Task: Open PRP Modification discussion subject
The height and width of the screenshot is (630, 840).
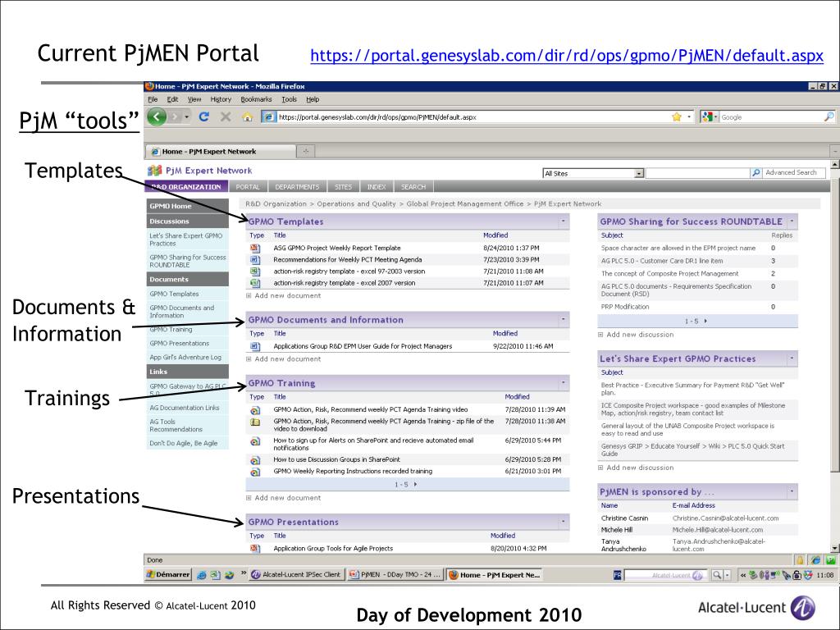Action: coord(624,307)
